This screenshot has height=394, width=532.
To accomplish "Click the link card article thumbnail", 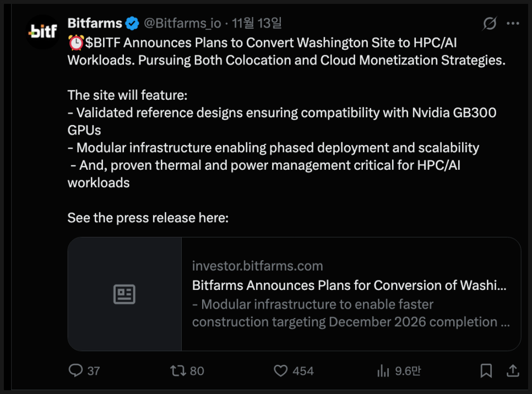I will [124, 294].
